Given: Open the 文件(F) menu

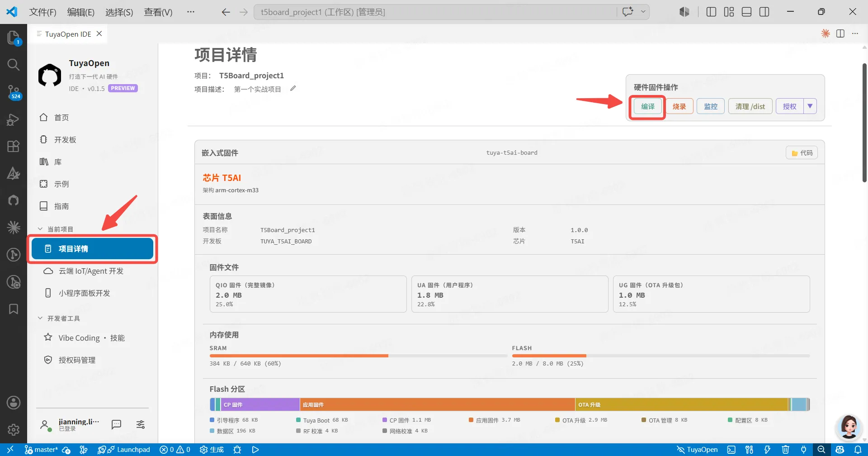Looking at the screenshot, I should 42,12.
